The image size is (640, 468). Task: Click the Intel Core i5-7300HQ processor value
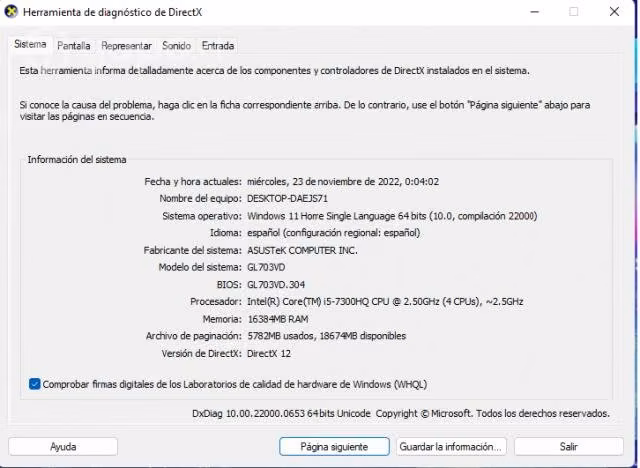click(x=385, y=302)
